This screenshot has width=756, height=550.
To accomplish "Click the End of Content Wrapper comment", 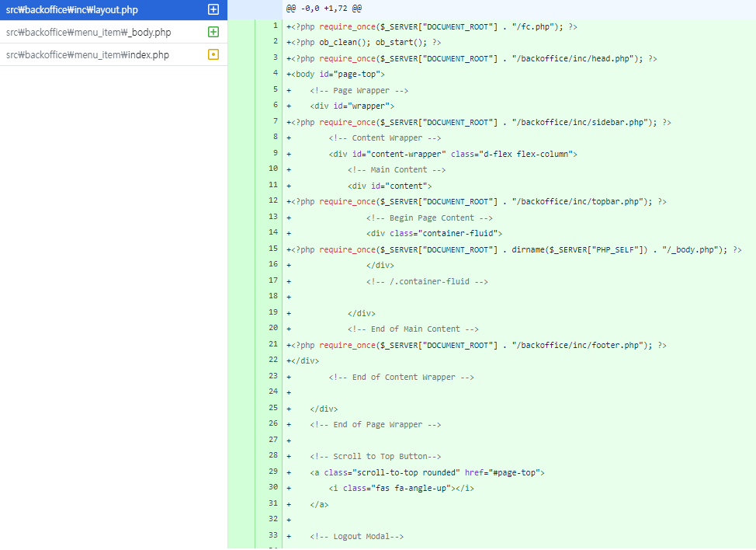I will (401, 378).
